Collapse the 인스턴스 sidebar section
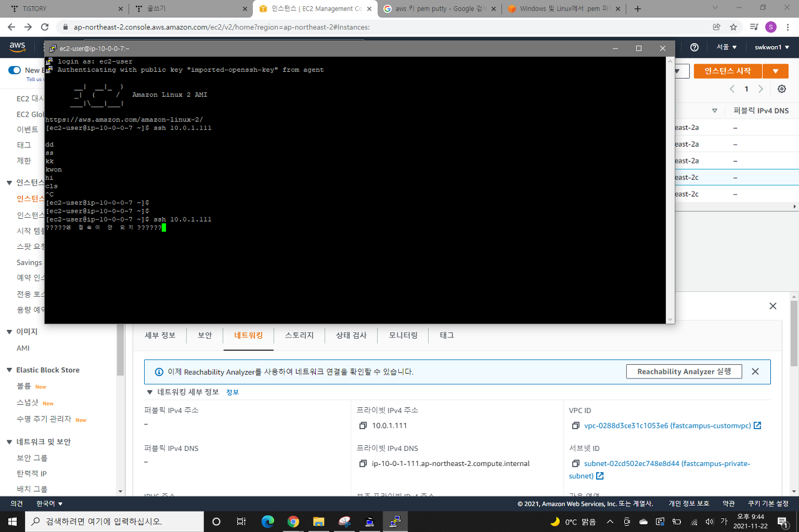The image size is (799, 532). click(9, 183)
